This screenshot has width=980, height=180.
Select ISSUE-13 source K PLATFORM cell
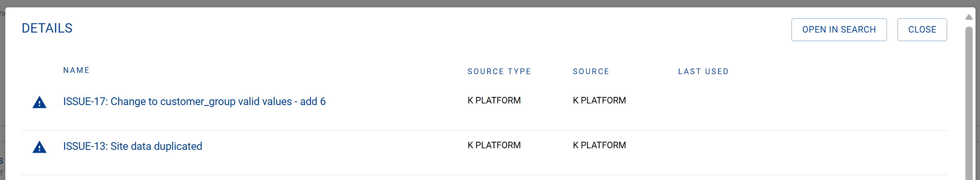coord(599,145)
